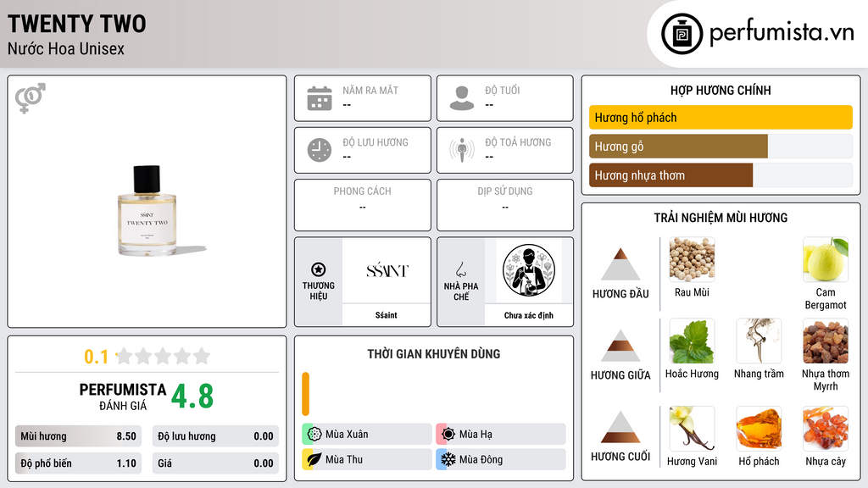Screen dimensions: 868x488
Task: Click the Ssaint brand name label
Action: pyautogui.click(x=387, y=315)
